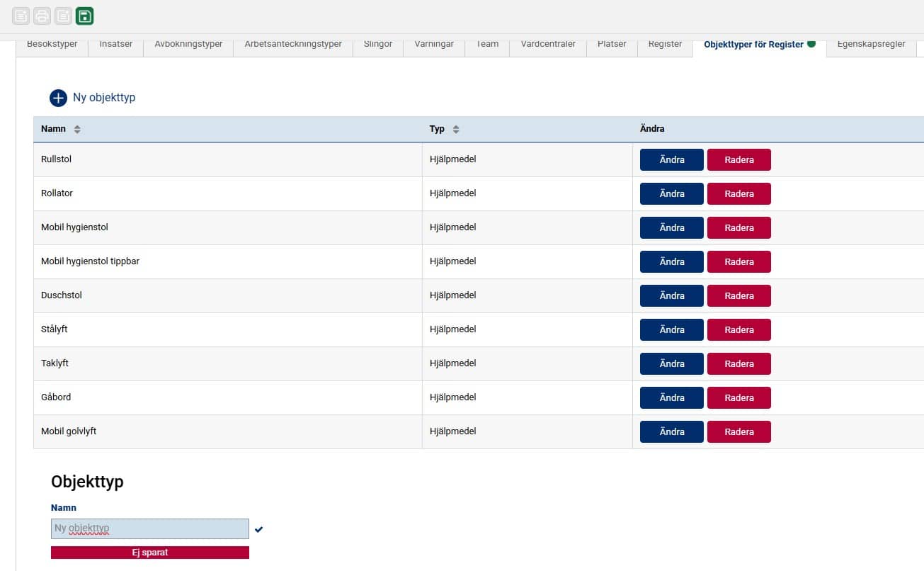Delete Rollator using its Radera button
The image size is (924, 571).
tap(738, 193)
